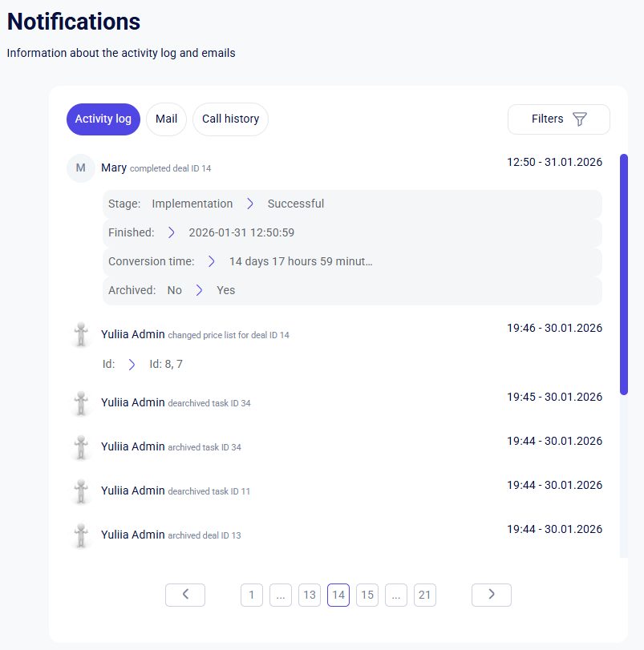Jump to page 15
This screenshot has height=650, width=644.
point(367,595)
